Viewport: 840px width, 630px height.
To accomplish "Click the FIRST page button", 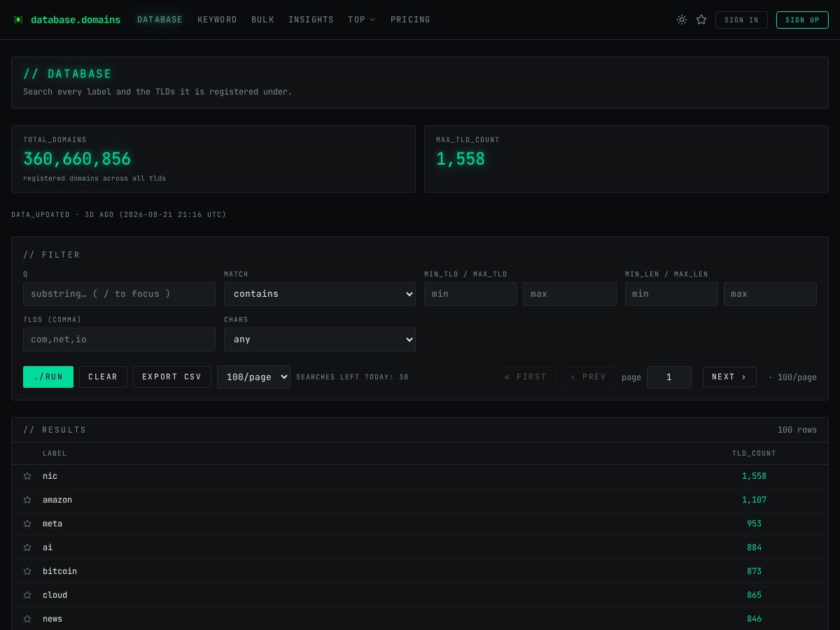I will click(x=526, y=377).
